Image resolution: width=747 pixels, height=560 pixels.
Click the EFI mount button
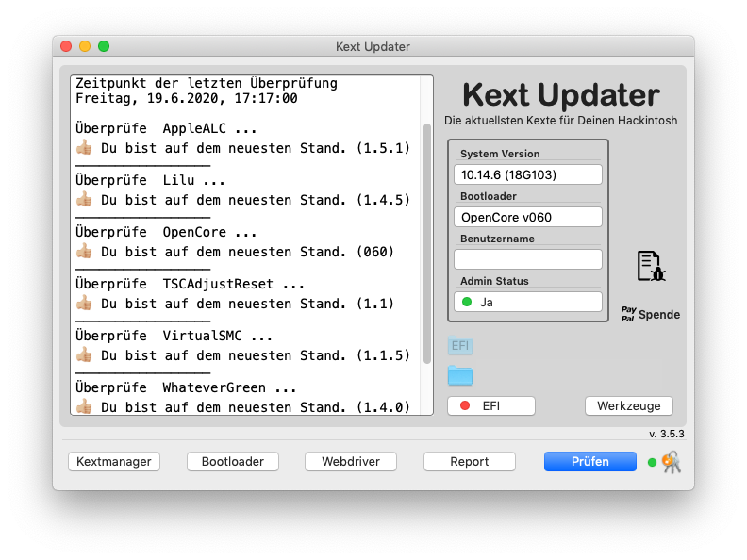pos(491,405)
